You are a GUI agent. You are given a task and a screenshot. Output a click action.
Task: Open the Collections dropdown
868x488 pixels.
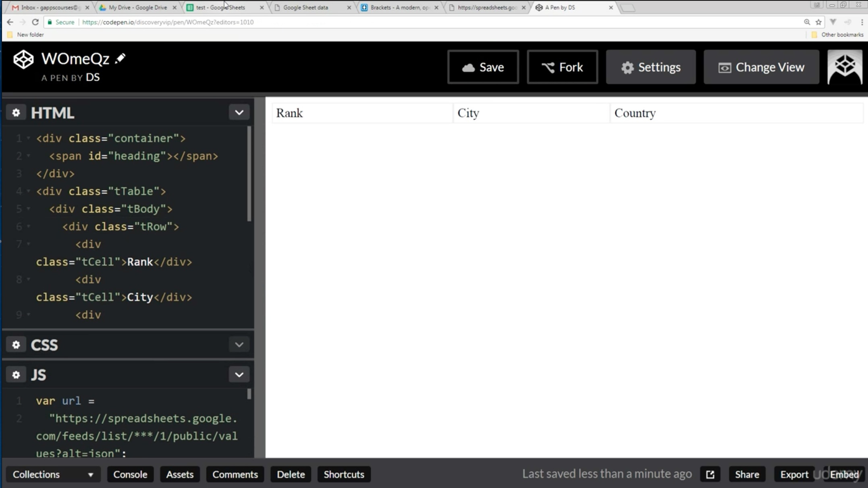pos(53,474)
